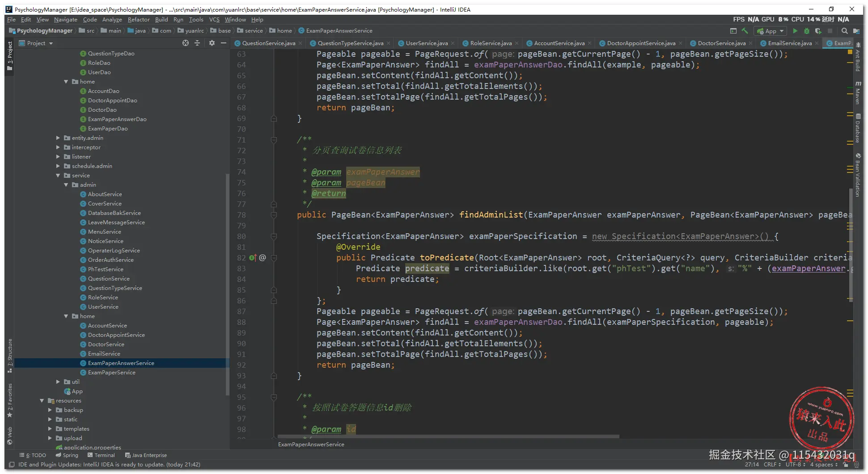
Task: Switch to the DoctorService.java tab
Action: [x=721, y=43]
